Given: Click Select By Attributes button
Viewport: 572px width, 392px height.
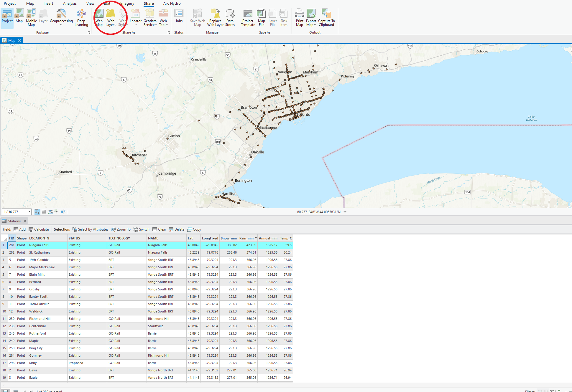Looking at the screenshot, I should [90, 229].
